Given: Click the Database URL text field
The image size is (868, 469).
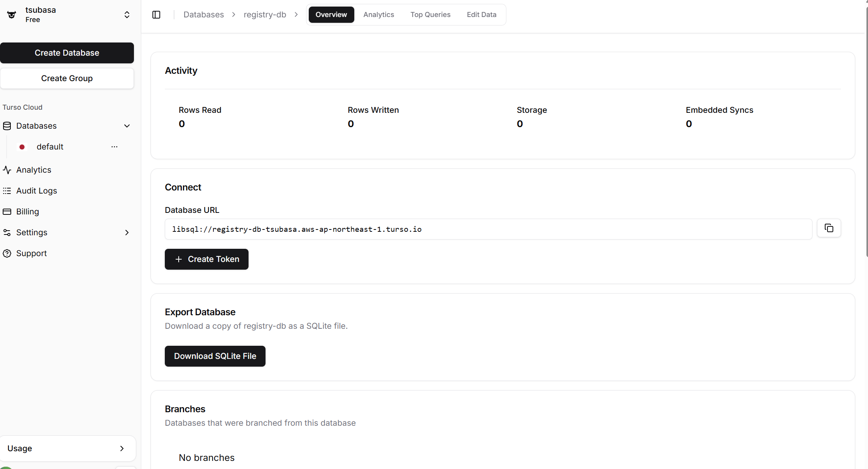Looking at the screenshot, I should (488, 229).
